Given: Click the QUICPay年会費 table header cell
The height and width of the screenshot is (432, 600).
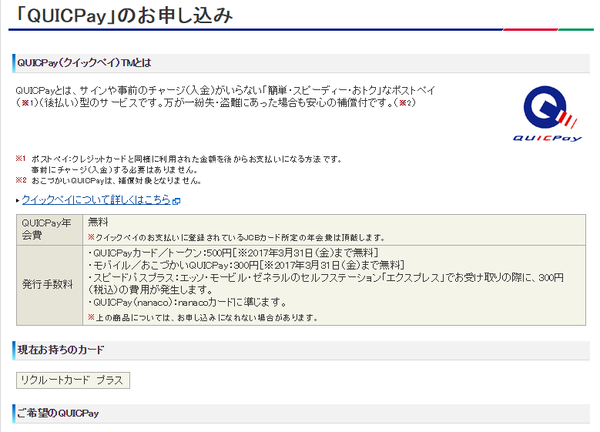Looking at the screenshot, I should coord(49,230).
